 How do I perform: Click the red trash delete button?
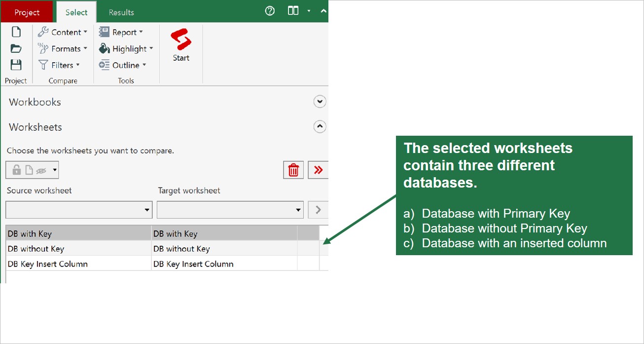tap(293, 170)
